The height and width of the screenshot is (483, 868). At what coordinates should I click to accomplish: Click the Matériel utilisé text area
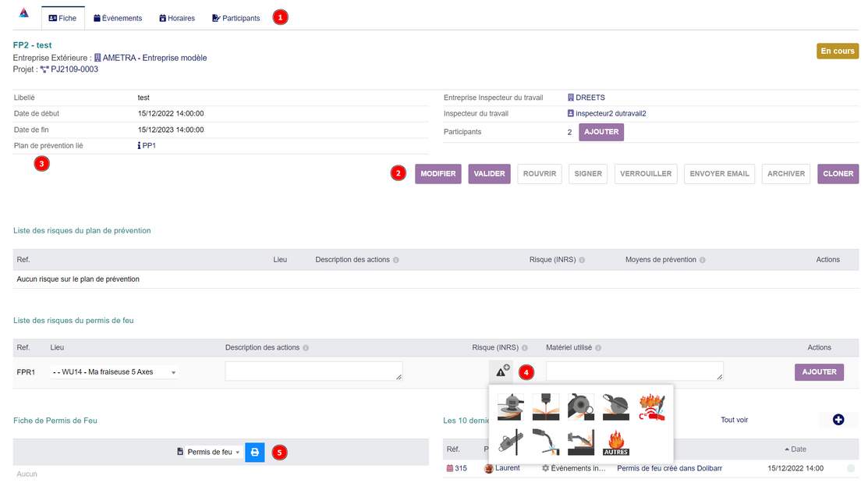634,371
